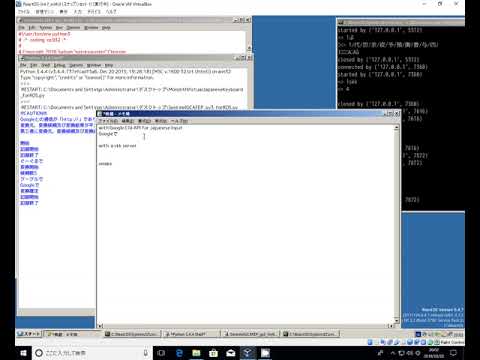Open the File menu in the Python Shell window

(x=23, y=65)
